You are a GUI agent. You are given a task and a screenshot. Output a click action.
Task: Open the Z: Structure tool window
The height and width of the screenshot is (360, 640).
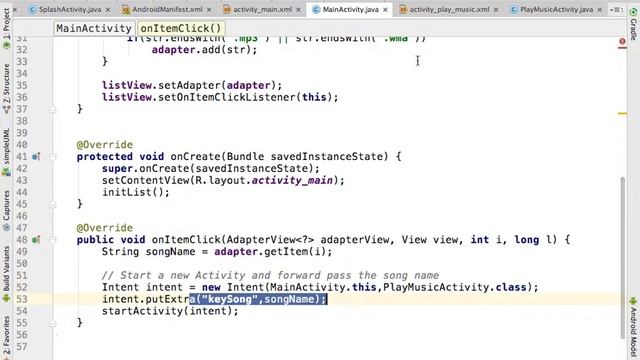tap(6, 89)
